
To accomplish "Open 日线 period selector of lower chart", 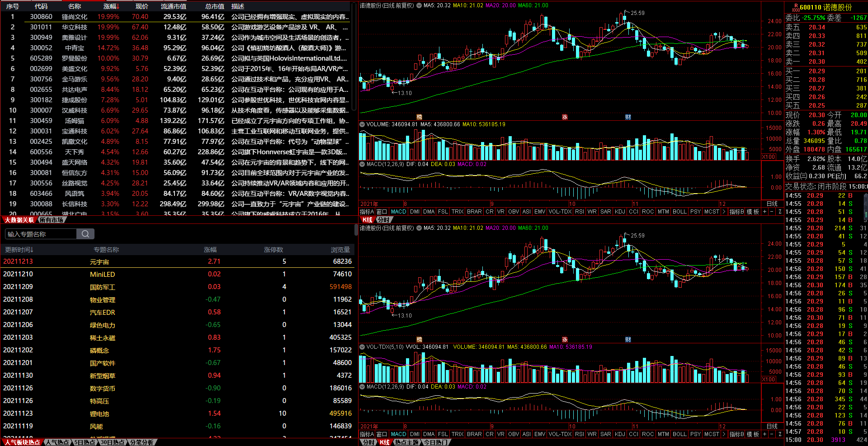I will point(772,427).
